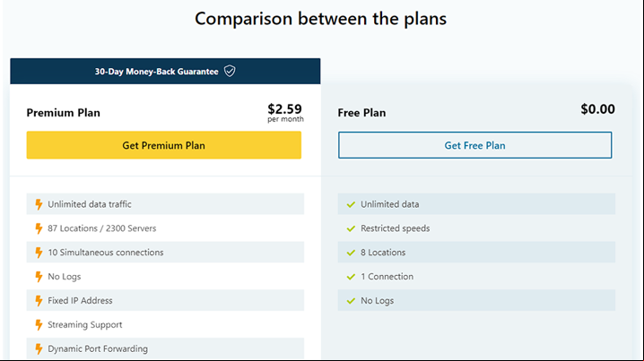Click green checkmark beside 8 Locations
644x361 pixels.
[x=351, y=253]
